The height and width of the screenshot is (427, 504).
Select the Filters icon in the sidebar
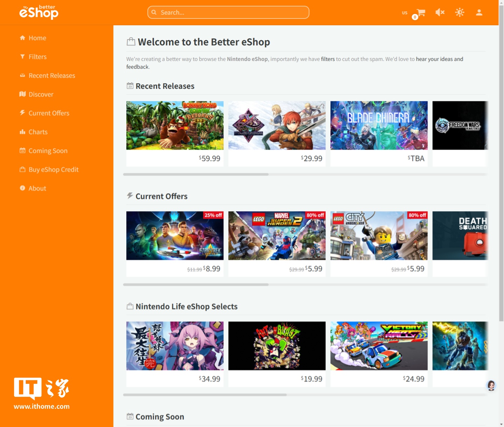(x=22, y=56)
